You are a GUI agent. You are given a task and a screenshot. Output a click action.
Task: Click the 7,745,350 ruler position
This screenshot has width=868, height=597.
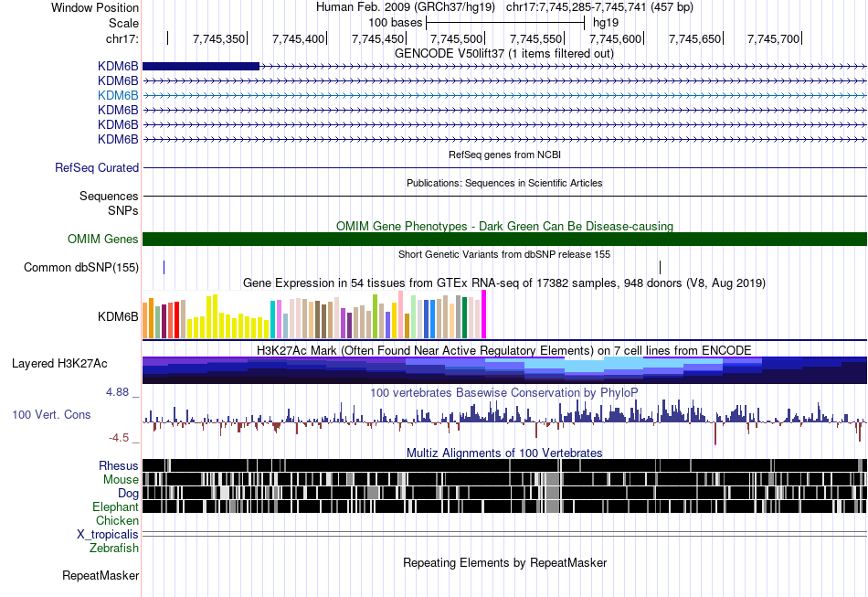pyautogui.click(x=218, y=38)
